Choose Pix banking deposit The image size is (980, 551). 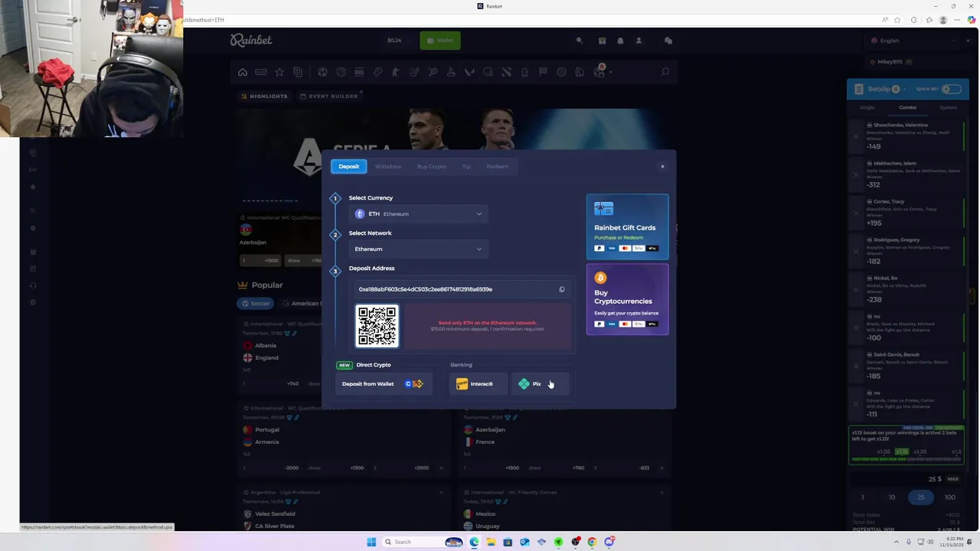(x=541, y=384)
